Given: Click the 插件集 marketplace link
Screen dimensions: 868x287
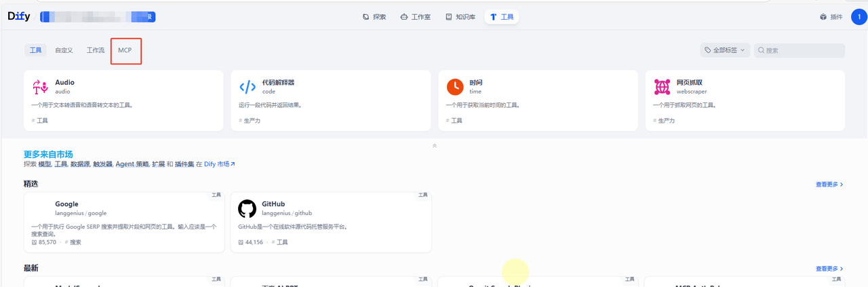Looking at the screenshot, I should pos(184,164).
